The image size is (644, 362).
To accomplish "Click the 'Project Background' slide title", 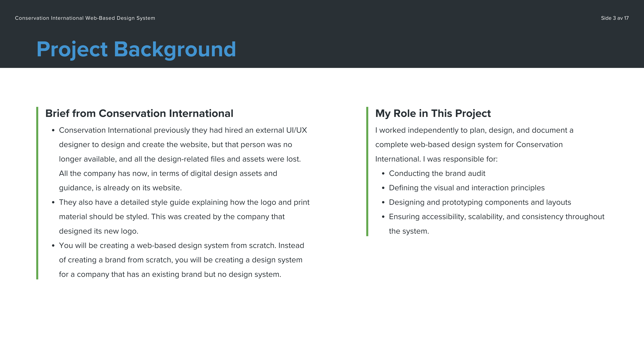I will coord(136,49).
